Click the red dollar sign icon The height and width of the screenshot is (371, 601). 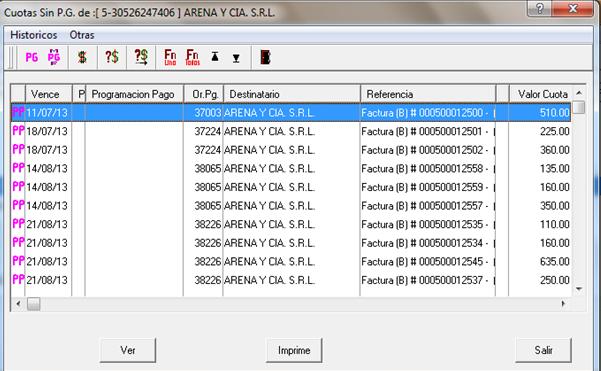coord(82,57)
